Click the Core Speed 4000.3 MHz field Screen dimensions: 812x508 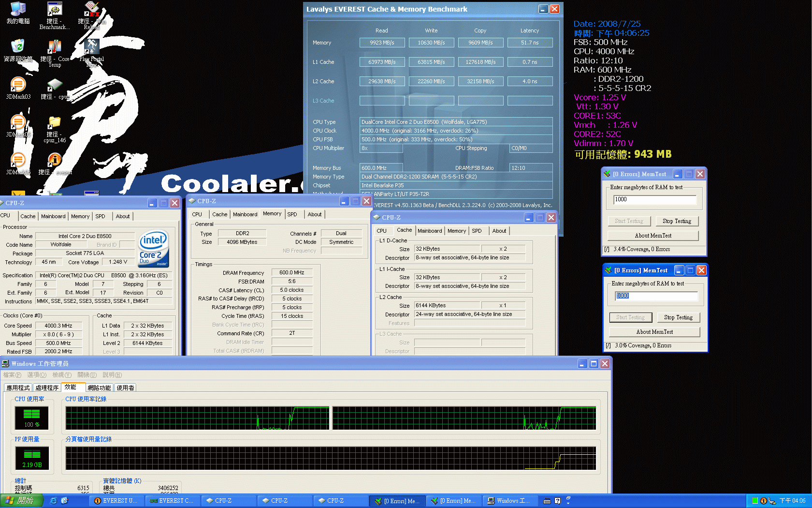point(58,326)
